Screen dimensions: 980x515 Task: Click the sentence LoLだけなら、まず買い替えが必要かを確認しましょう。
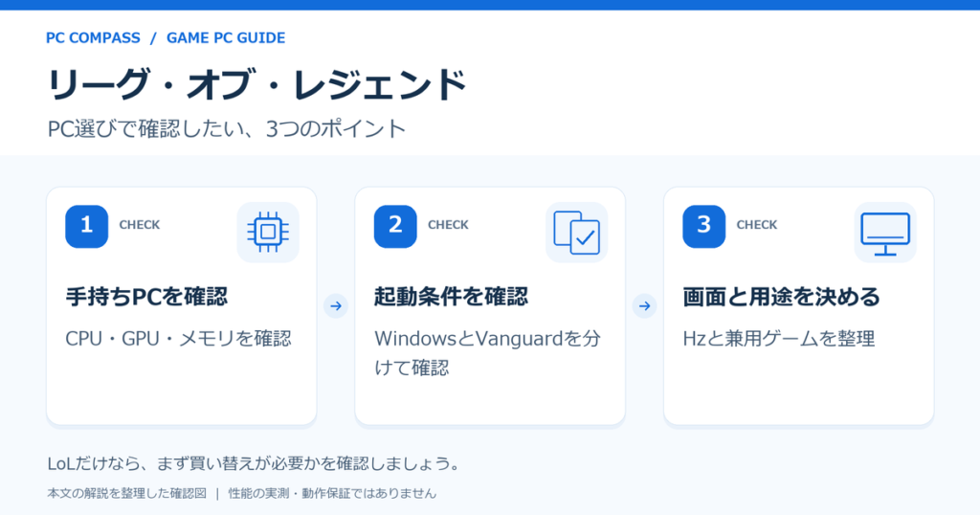coord(255,463)
